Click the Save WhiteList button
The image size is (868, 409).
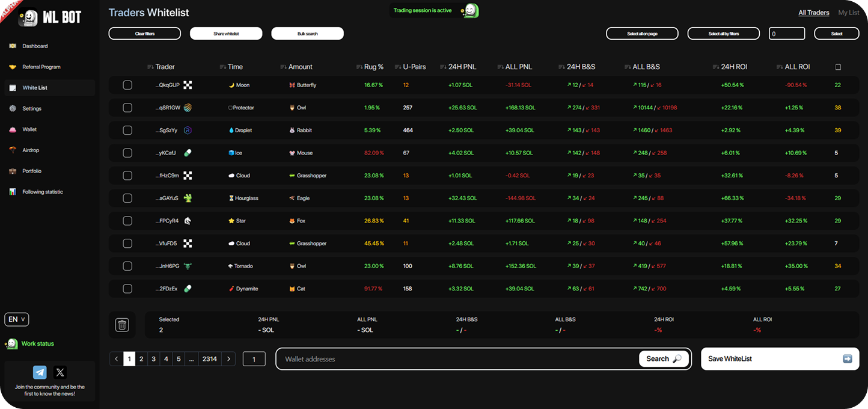(780, 359)
